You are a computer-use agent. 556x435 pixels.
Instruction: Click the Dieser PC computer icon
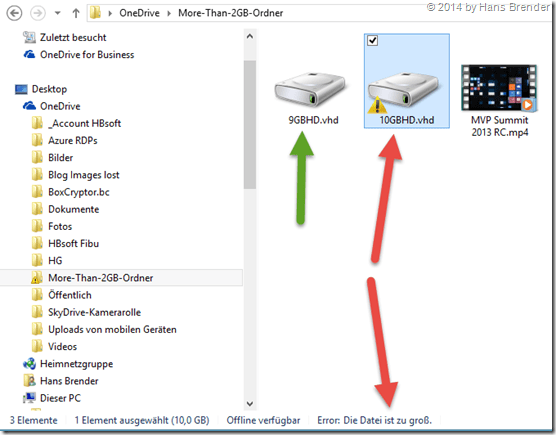[29, 398]
